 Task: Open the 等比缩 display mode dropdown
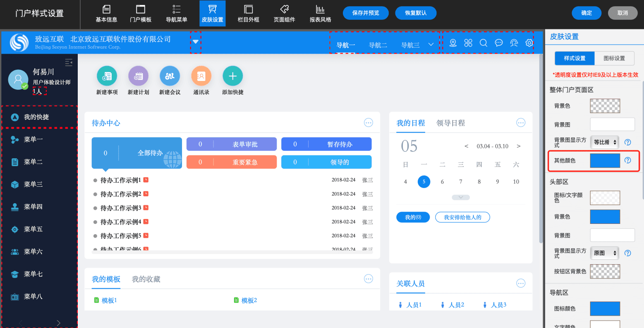coord(604,142)
